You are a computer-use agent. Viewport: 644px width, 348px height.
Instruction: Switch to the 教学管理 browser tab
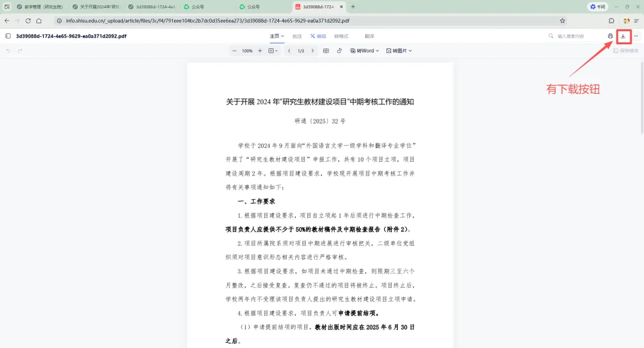[40, 7]
